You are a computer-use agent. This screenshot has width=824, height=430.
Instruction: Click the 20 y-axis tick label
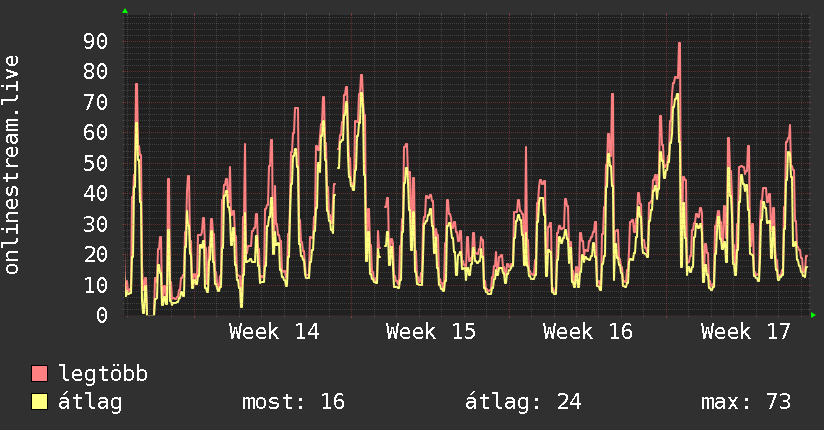click(x=95, y=254)
